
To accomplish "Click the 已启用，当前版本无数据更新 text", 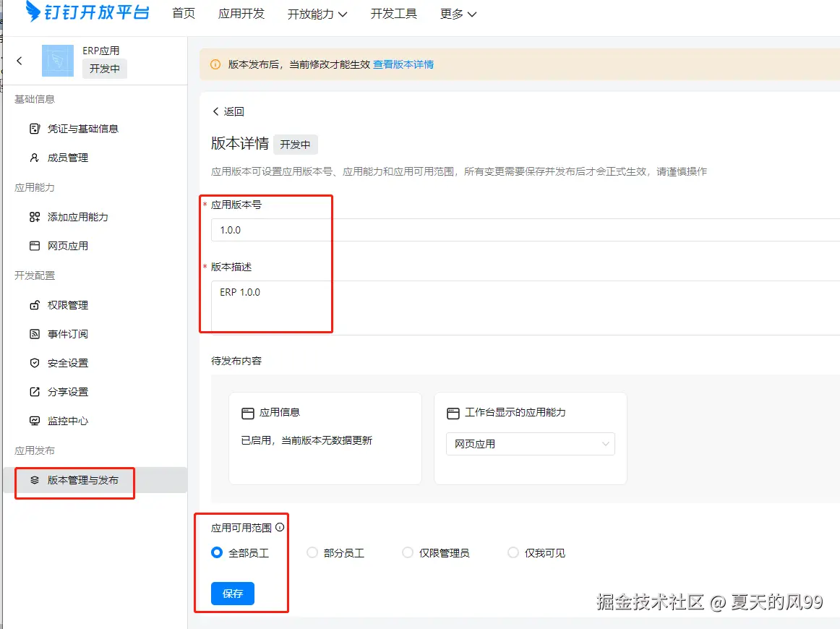I will pos(307,440).
